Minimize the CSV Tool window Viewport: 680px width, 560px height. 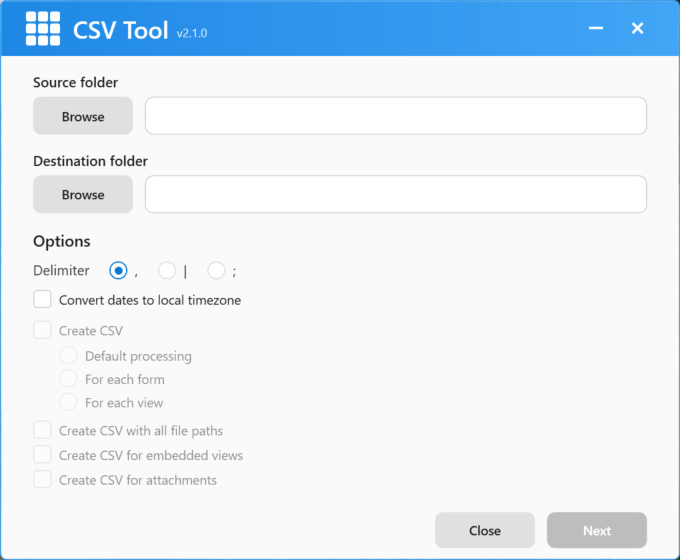click(x=596, y=29)
